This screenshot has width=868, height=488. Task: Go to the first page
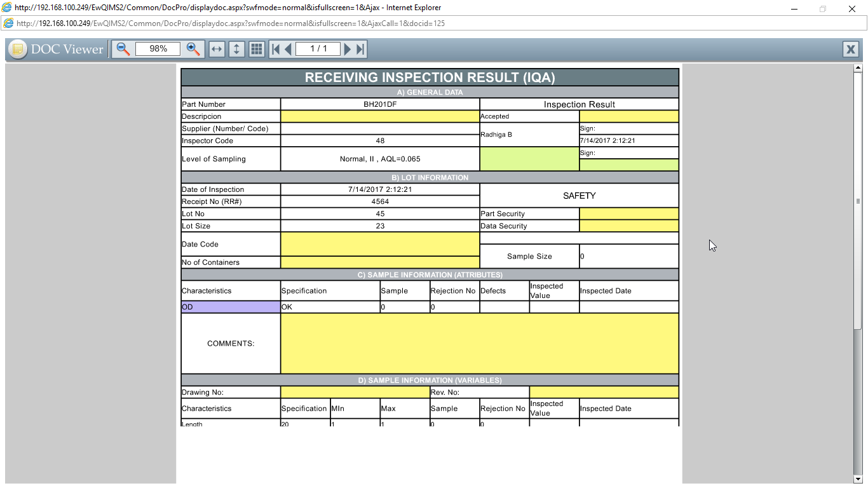276,49
